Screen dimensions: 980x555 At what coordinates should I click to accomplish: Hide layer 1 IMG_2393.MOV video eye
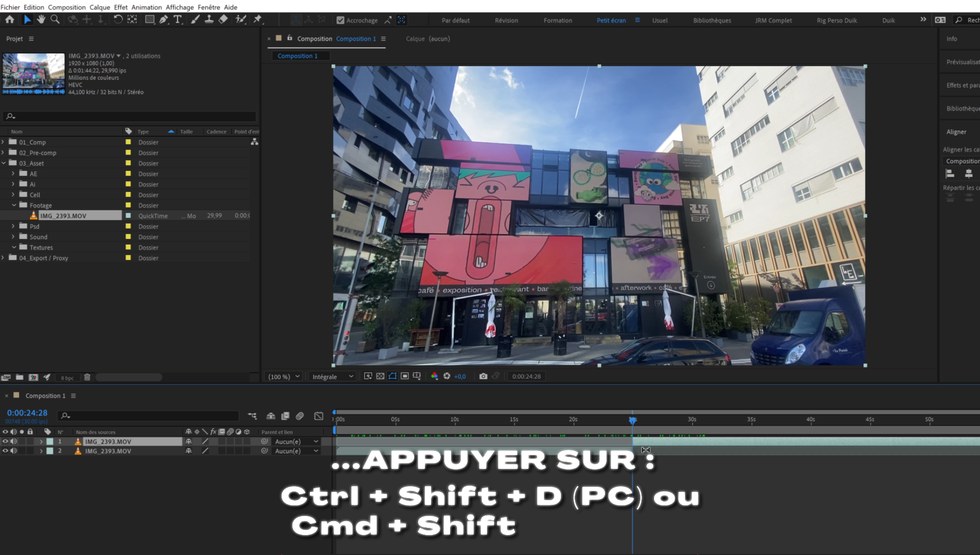[x=5, y=441]
